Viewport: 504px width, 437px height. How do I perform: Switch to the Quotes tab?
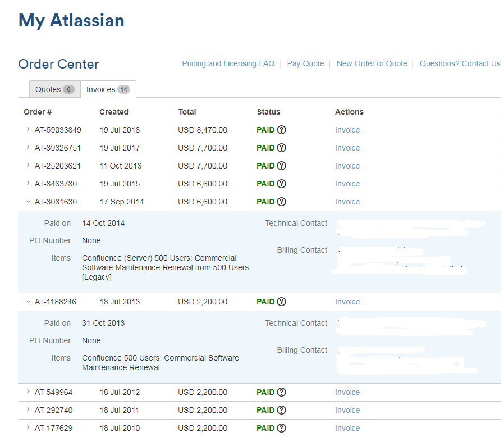(x=54, y=89)
